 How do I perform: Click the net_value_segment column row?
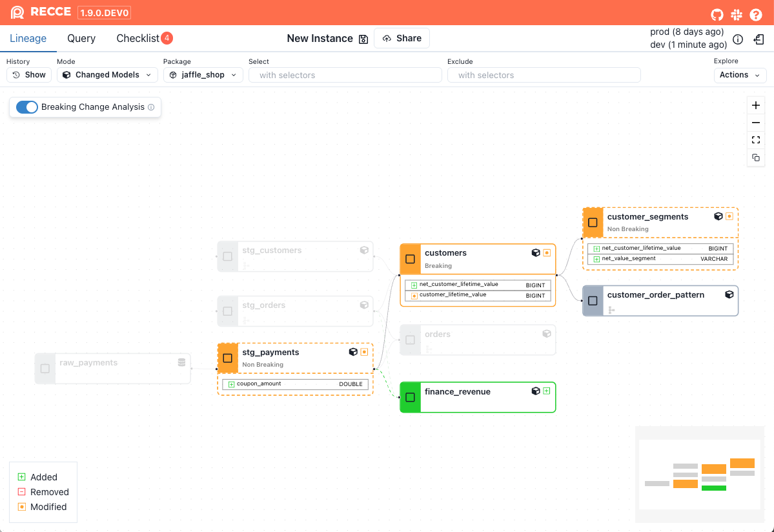pos(660,259)
